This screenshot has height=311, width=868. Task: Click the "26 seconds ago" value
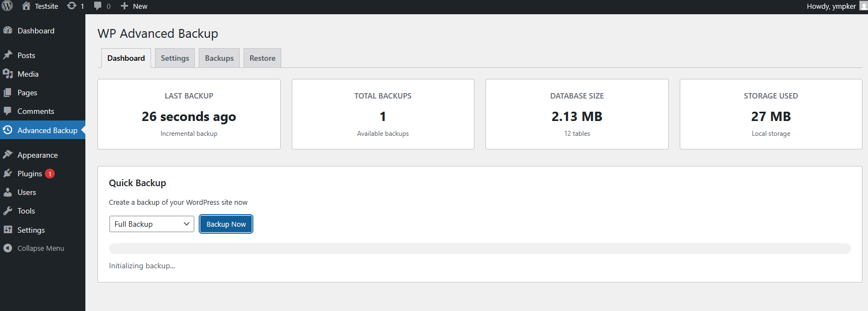click(189, 117)
